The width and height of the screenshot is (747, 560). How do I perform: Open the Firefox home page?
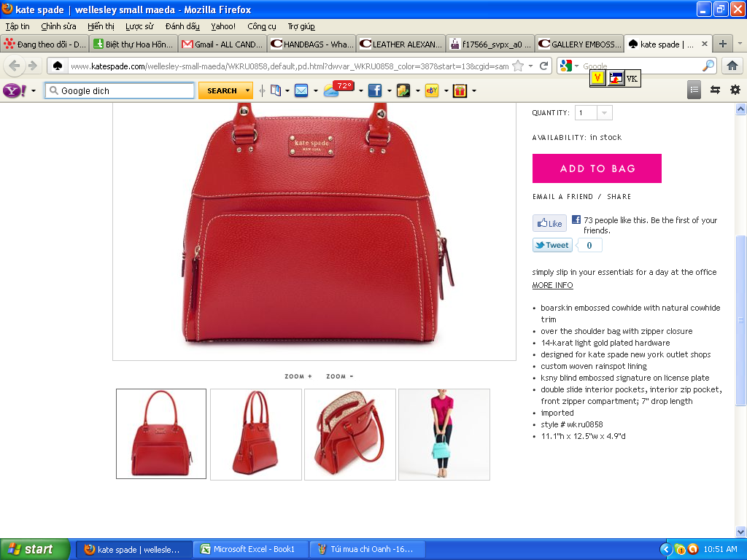point(732,66)
